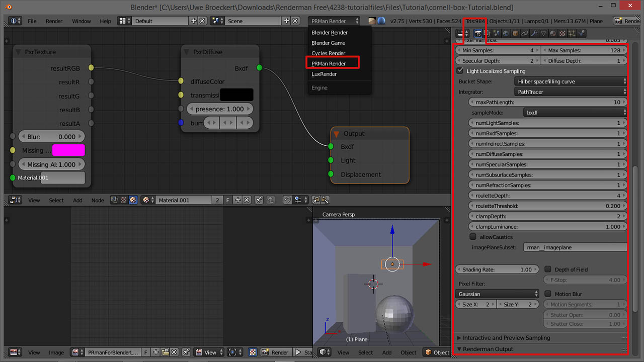Toggle Light Localized Sampling checkbox
The height and width of the screenshot is (362, 644).
pos(460,71)
